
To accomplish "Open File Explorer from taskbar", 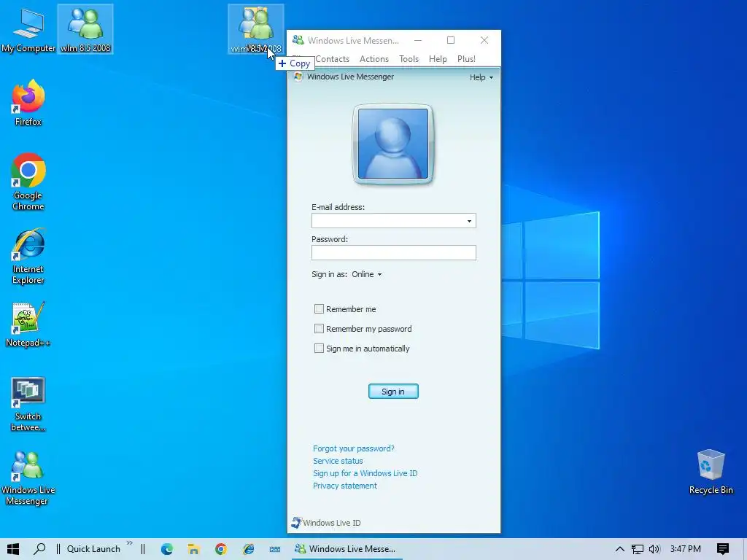I will coord(193,549).
